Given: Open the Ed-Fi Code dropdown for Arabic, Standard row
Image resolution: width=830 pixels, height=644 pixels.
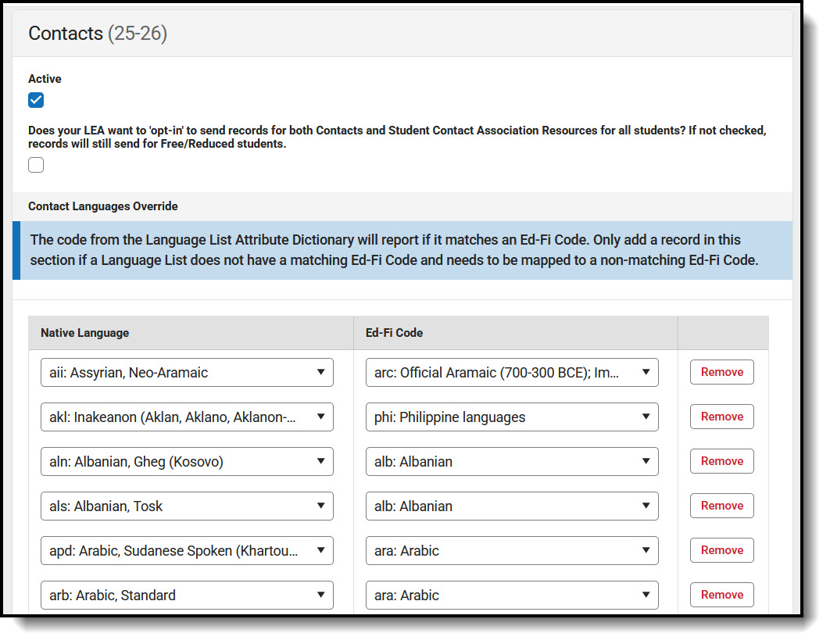Looking at the screenshot, I should [x=512, y=595].
